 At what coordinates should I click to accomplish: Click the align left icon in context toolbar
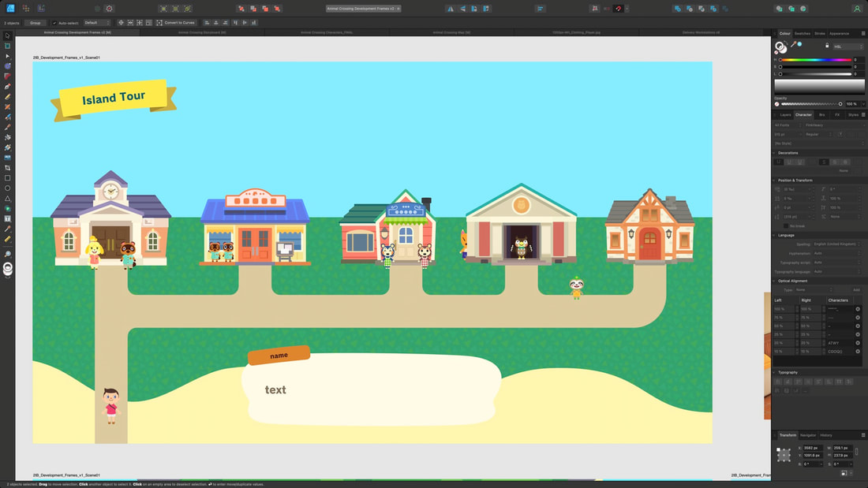207,23
